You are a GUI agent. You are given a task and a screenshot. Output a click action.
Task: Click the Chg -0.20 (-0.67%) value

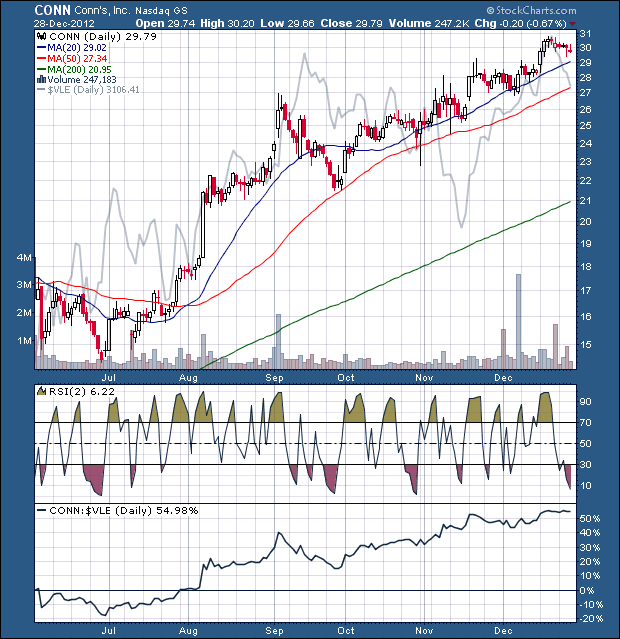521,23
